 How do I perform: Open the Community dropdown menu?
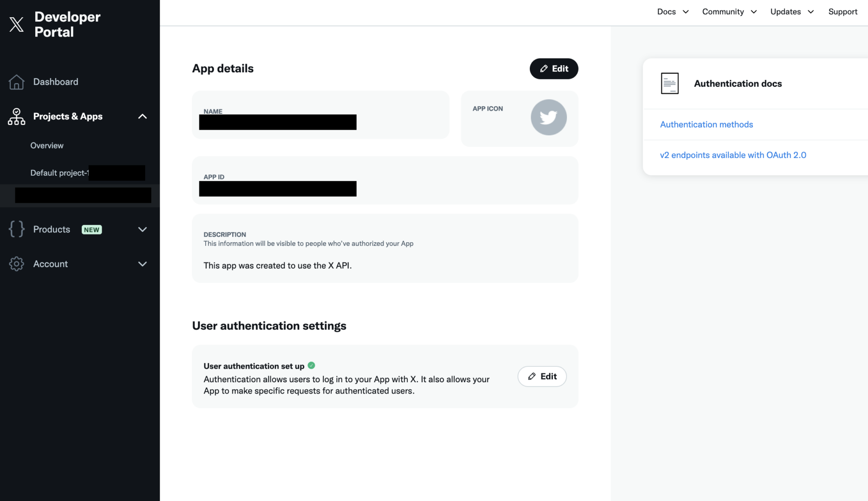tap(729, 12)
